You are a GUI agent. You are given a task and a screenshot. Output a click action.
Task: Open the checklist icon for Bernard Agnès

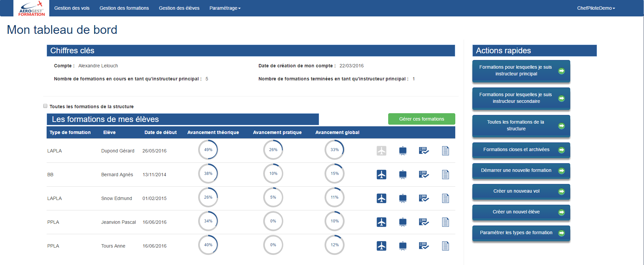point(424,175)
